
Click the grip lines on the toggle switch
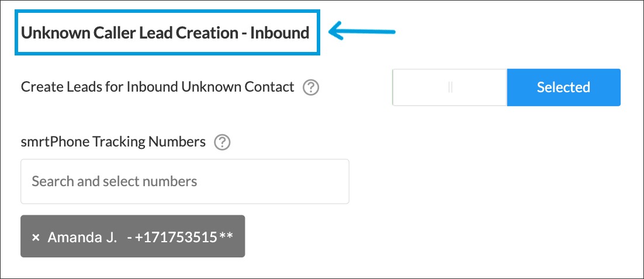tap(450, 88)
